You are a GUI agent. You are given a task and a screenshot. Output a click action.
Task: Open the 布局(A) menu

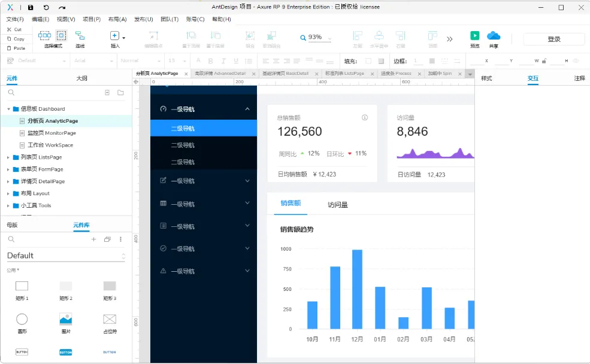(117, 19)
